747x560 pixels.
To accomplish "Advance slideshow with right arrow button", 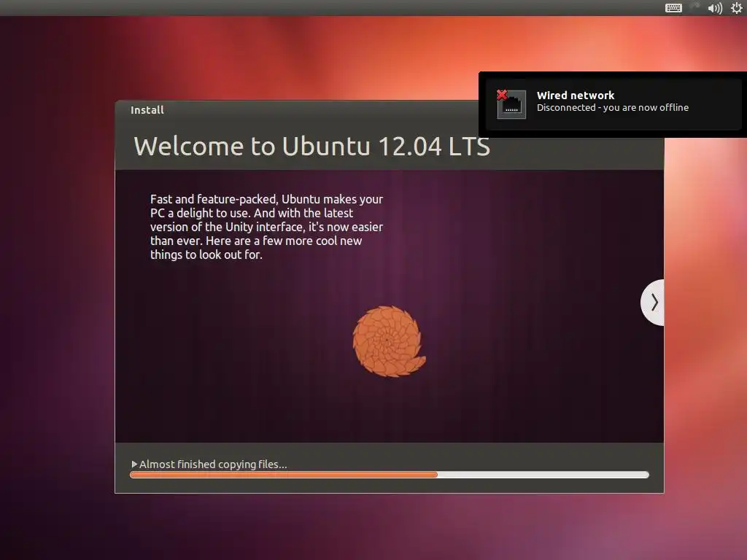I will 653,303.
